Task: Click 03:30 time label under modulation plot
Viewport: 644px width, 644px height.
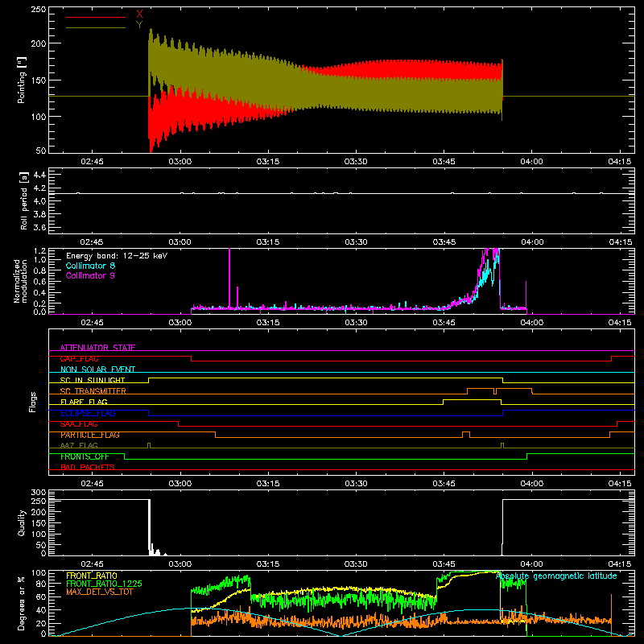Action: click(356, 323)
